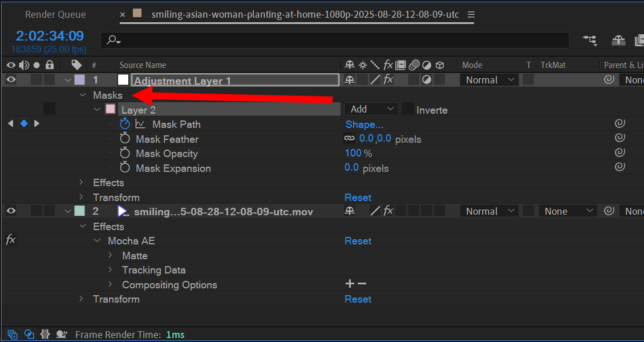
Task: Click the Adjustment Layer half-circle header icon
Action: [427, 65]
